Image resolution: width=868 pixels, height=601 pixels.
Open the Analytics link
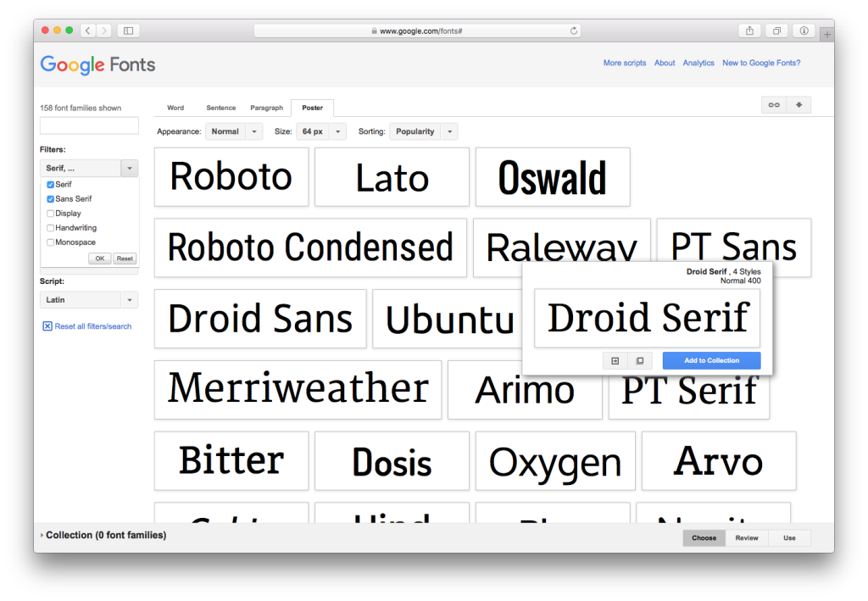pyautogui.click(x=698, y=63)
